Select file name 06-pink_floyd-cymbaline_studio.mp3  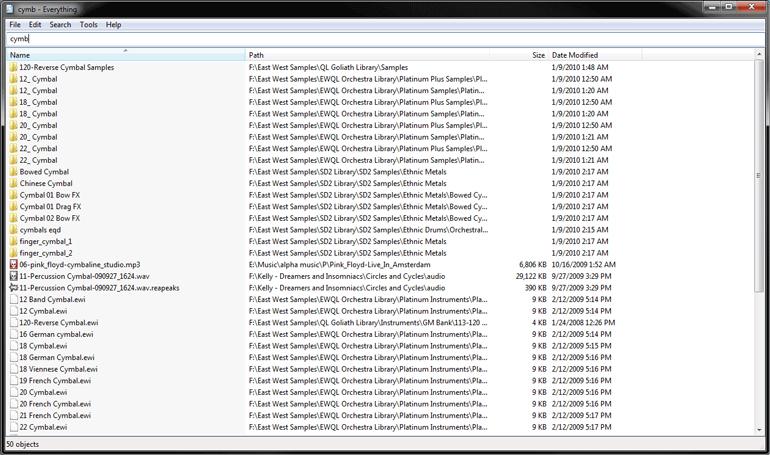80,265
